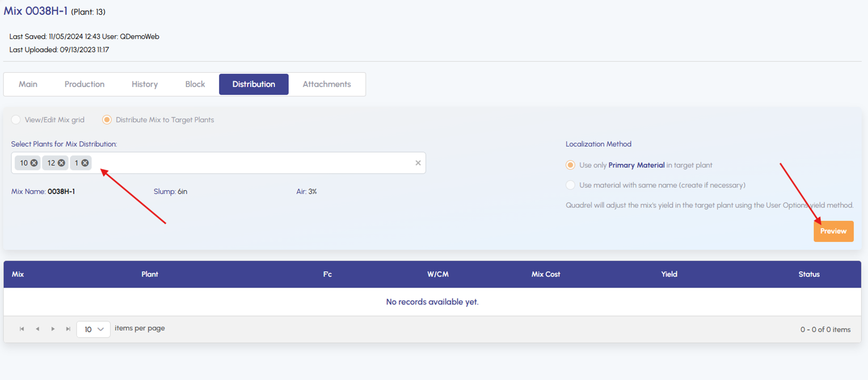
Task: Open items per page dropdown
Action: click(93, 329)
